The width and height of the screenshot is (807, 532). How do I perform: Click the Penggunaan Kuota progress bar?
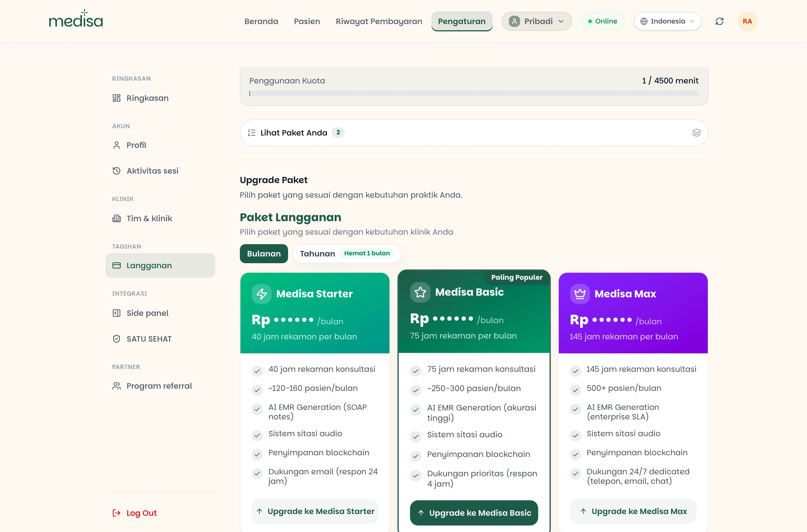tap(474, 93)
